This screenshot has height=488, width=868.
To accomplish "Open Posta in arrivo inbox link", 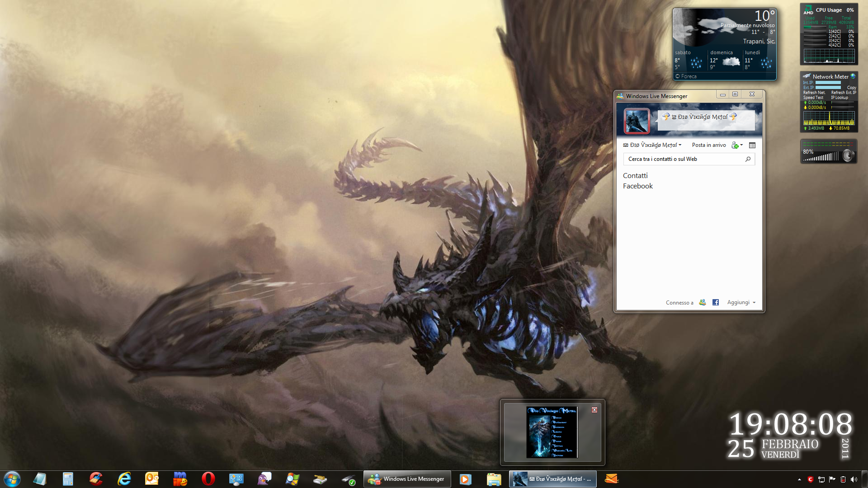I will pyautogui.click(x=709, y=145).
